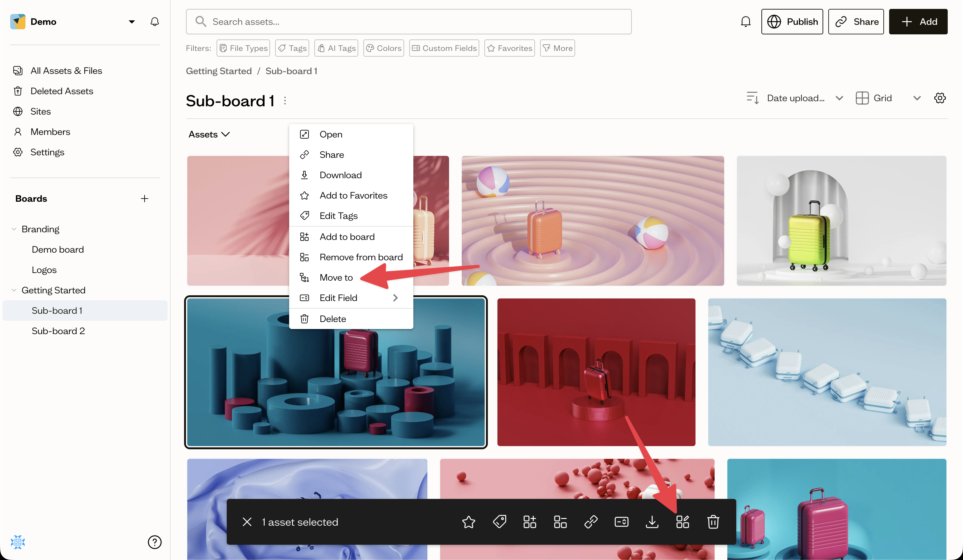Viewport: 963px width, 560px height.
Task: Collapse the Branding board tree
Action: coord(14,229)
